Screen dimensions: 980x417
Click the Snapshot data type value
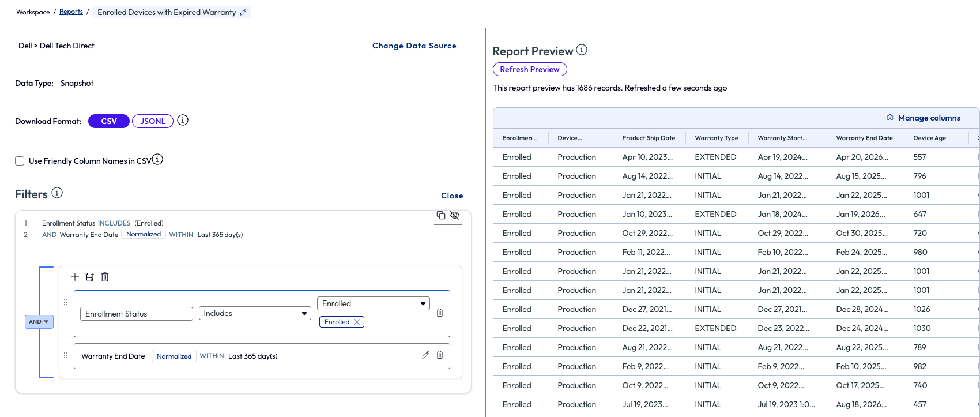(77, 83)
